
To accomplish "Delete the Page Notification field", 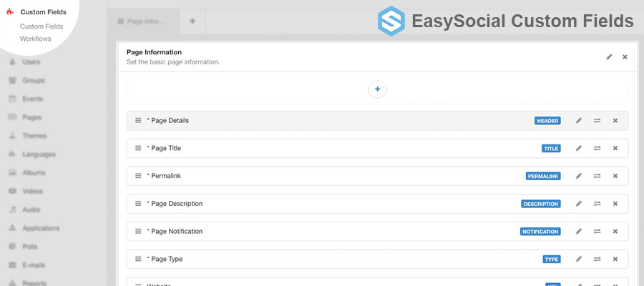I will click(x=615, y=232).
